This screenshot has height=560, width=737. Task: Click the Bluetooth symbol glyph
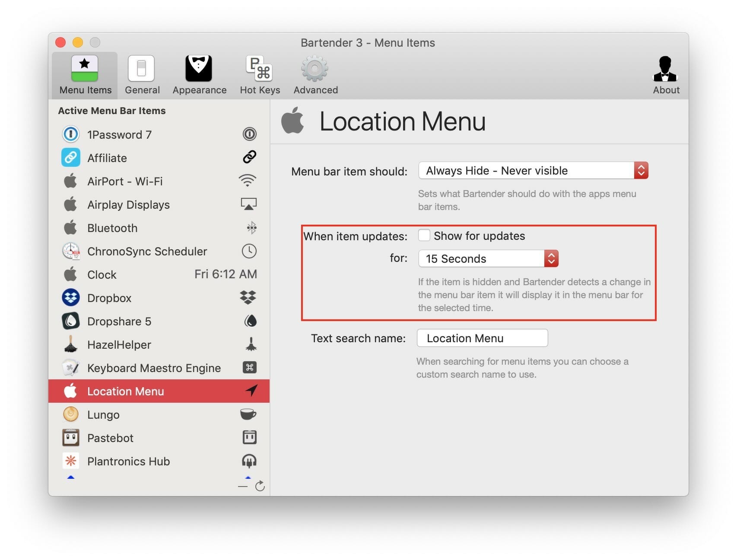click(251, 227)
